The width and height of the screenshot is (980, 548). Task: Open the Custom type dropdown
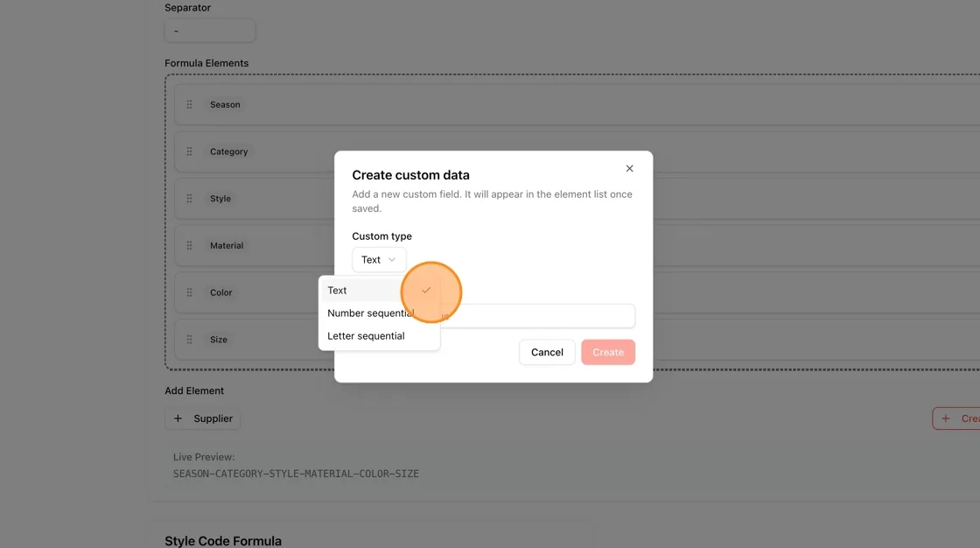[x=379, y=260]
